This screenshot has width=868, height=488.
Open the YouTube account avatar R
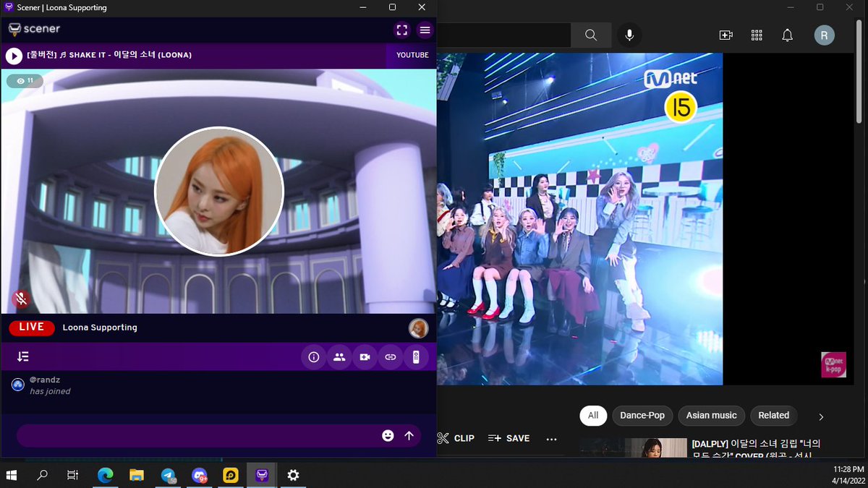tap(825, 35)
